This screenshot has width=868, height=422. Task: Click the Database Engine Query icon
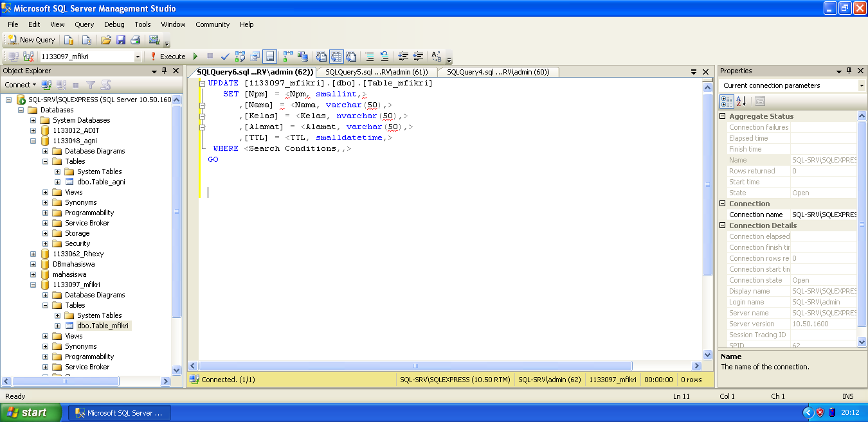[x=69, y=40]
